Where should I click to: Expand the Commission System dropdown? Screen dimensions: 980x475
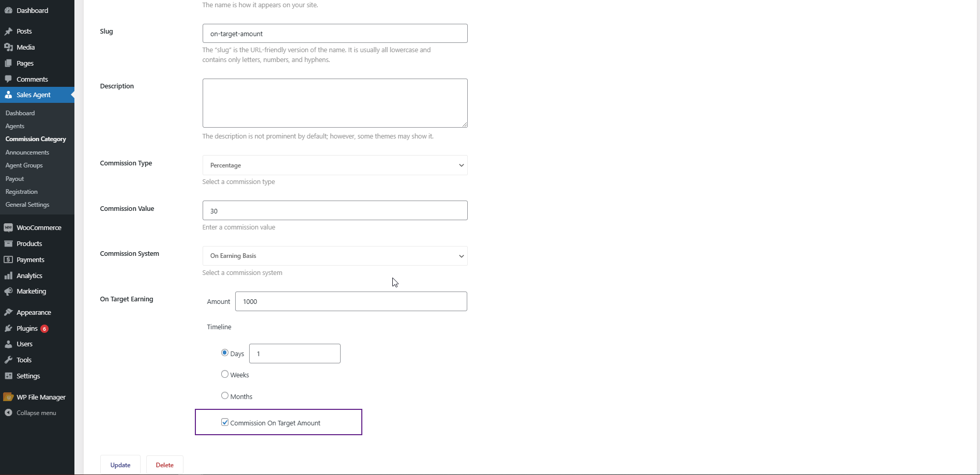coord(335,256)
